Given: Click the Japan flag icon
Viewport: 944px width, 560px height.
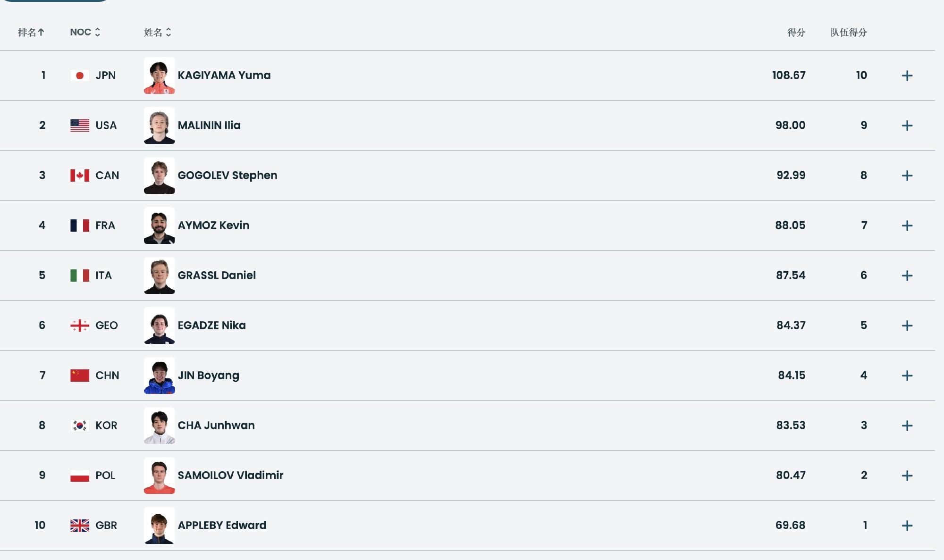Looking at the screenshot, I should [80, 75].
